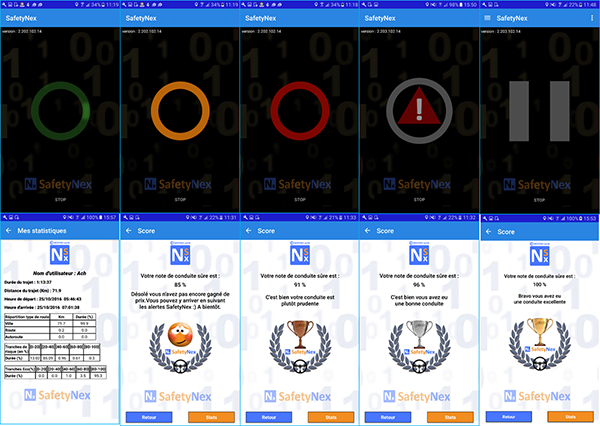Click Retour on the 100 % score screen
Screen dimensions: 600x426
pyautogui.click(x=509, y=417)
